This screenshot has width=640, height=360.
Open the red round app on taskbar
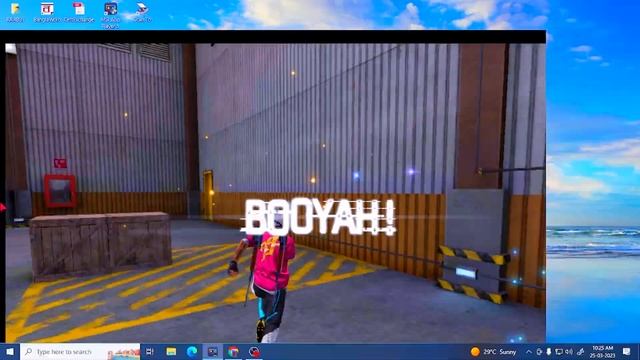point(254,351)
